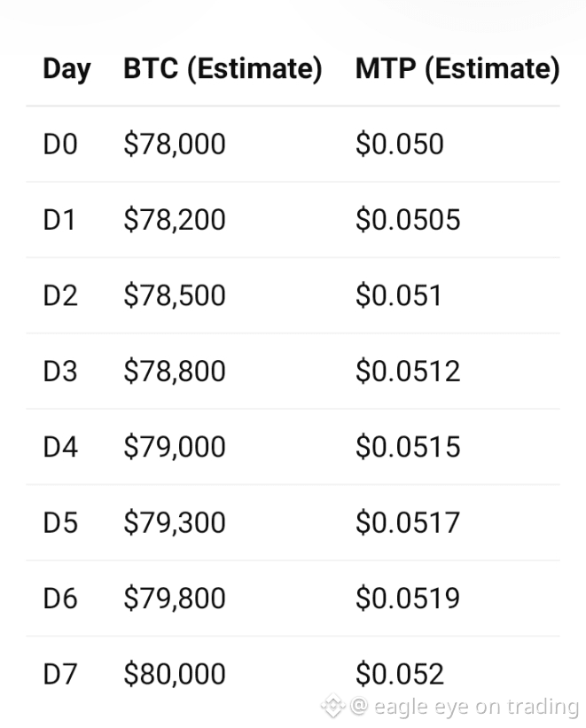Select the $0.0505 MTP estimate

[x=408, y=219]
